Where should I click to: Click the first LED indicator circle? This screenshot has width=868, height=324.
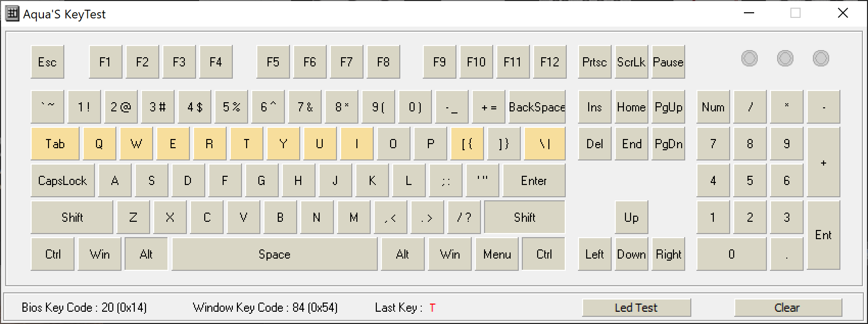749,58
